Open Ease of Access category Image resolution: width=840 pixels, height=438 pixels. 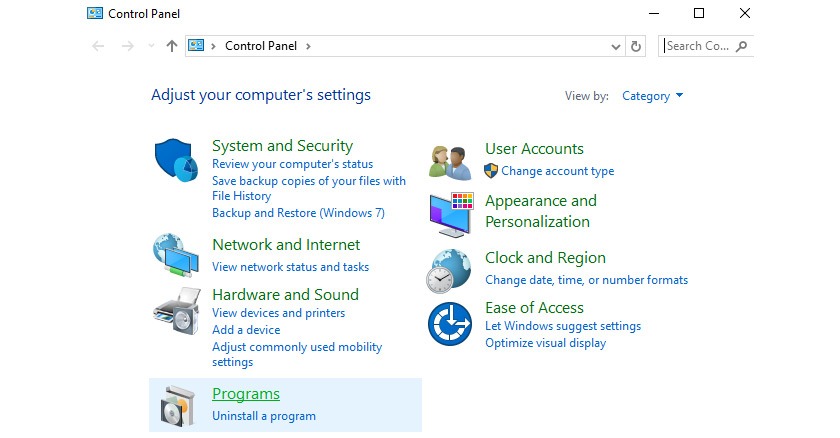534,308
